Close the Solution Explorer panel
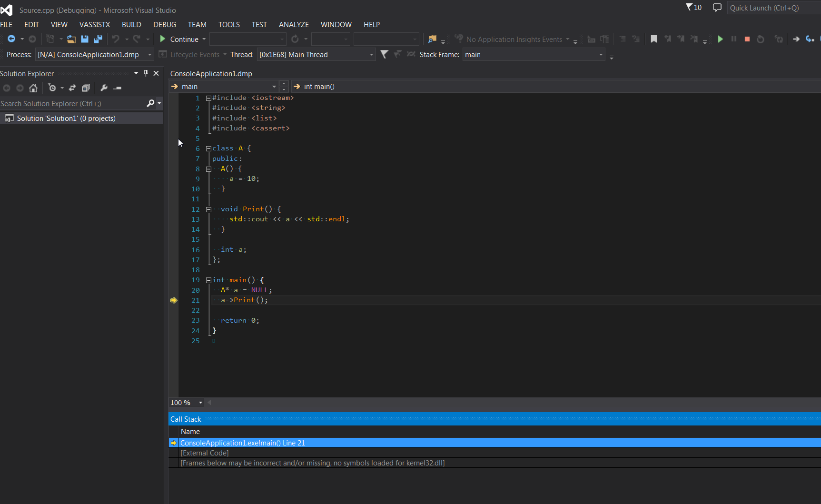 tap(156, 73)
